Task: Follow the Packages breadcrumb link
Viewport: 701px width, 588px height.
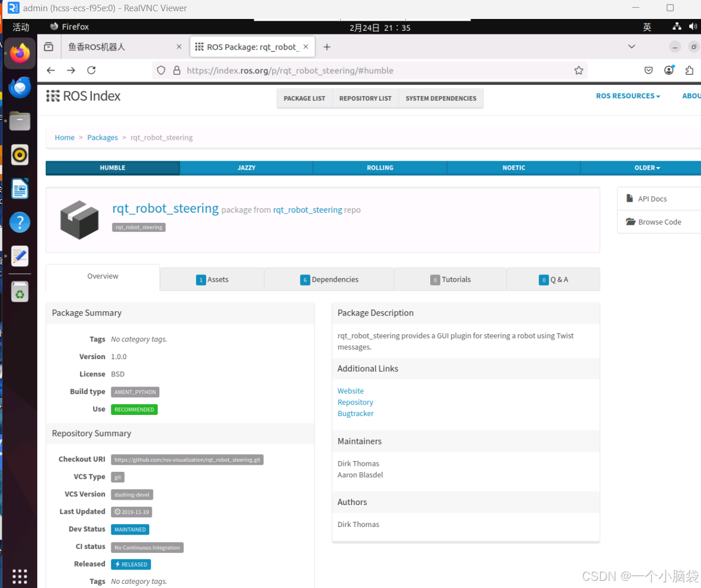Action: (103, 138)
